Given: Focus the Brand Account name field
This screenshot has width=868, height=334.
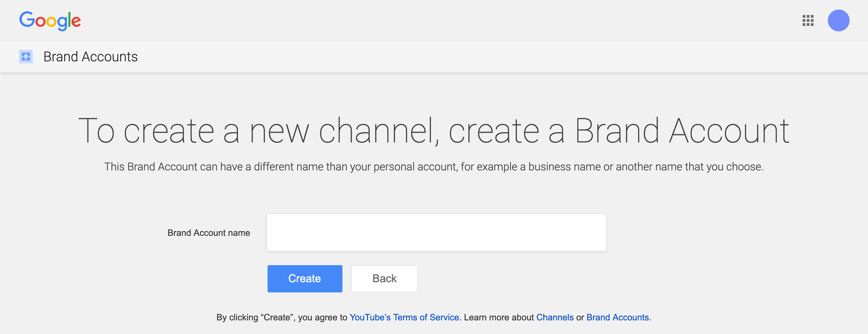Looking at the screenshot, I should point(436,232).
